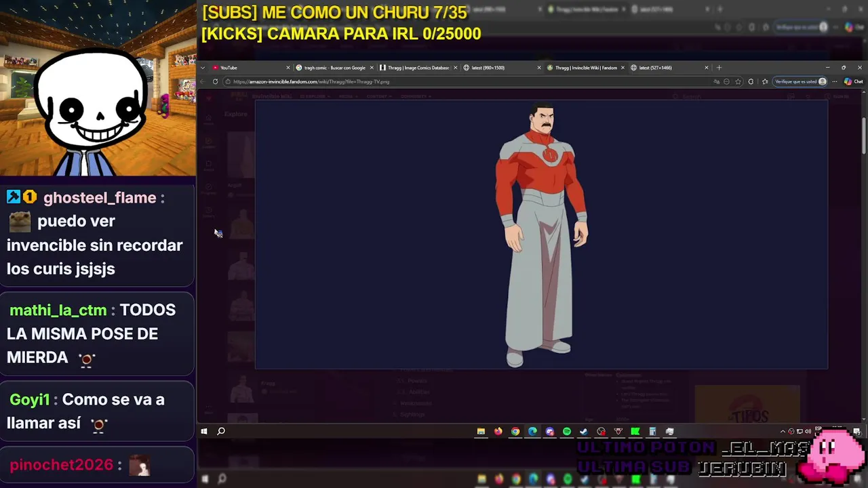
Task: Open the Copilot Chat button
Action: [x=853, y=81]
